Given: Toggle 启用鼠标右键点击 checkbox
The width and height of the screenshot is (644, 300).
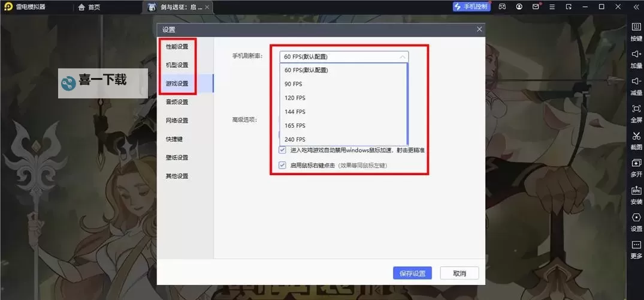Looking at the screenshot, I should pyautogui.click(x=283, y=166).
